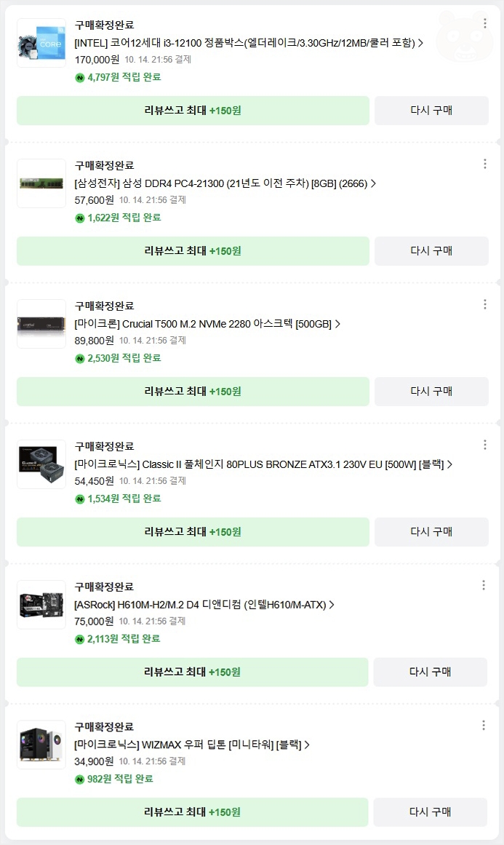The width and height of the screenshot is (504, 845).
Task: Rebuy the Samsung DDR4 8GB memory
Action: click(x=431, y=250)
